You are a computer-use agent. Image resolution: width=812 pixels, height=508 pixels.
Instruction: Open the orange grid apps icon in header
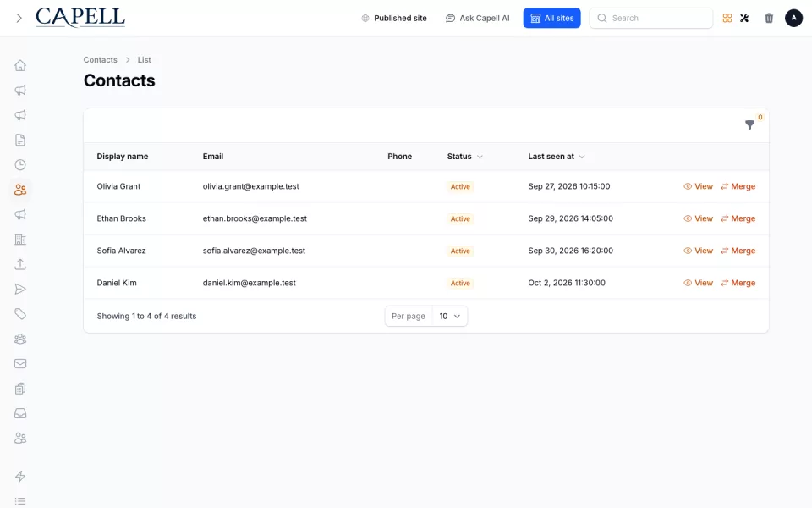point(727,18)
